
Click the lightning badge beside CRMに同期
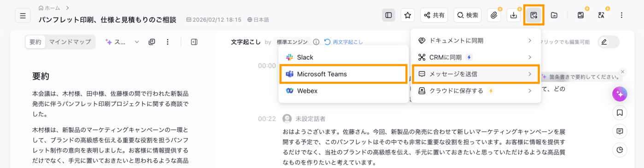pos(469,57)
